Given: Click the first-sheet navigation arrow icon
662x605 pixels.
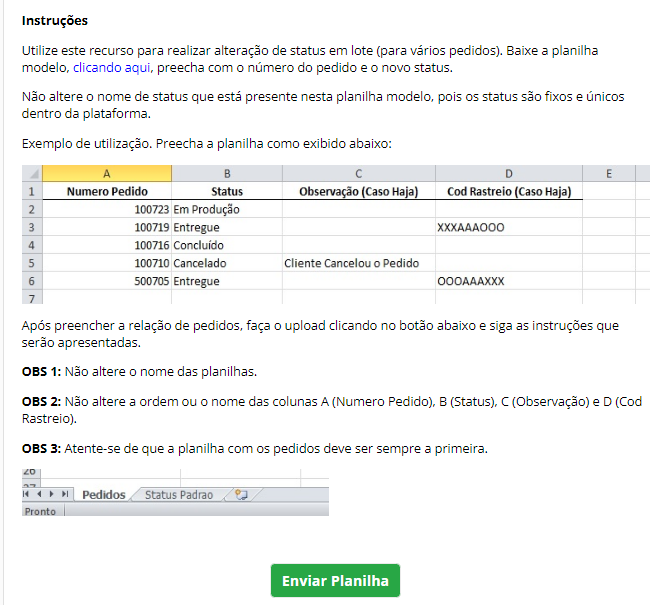Looking at the screenshot, I should coord(26,494).
